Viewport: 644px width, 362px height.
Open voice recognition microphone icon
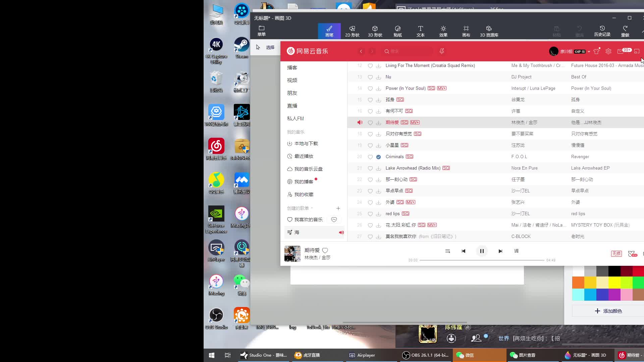(x=442, y=51)
